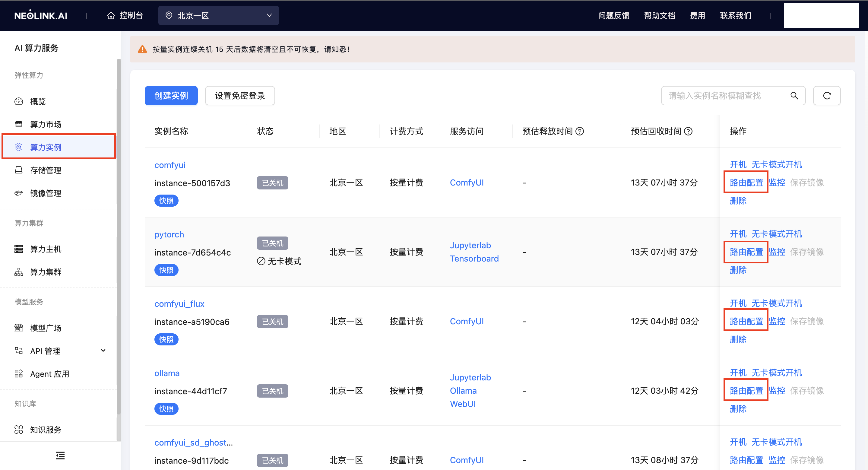Click the 概览 dashboard icon
The width and height of the screenshot is (868, 470).
[19, 101]
